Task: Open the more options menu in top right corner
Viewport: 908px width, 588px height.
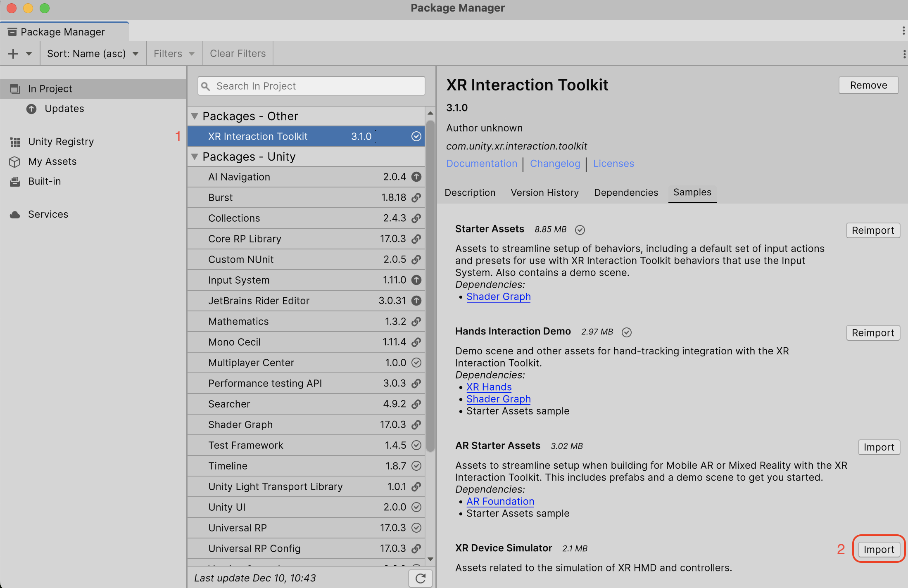Action: [904, 31]
